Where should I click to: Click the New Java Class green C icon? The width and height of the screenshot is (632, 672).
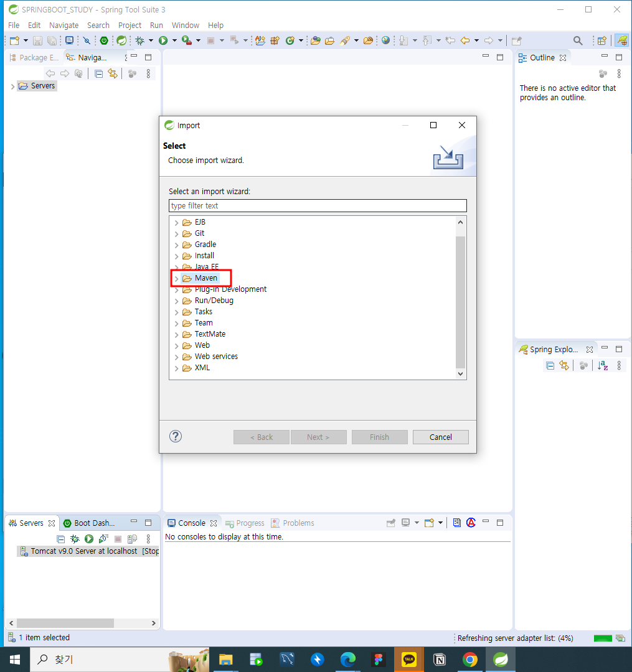coord(290,40)
